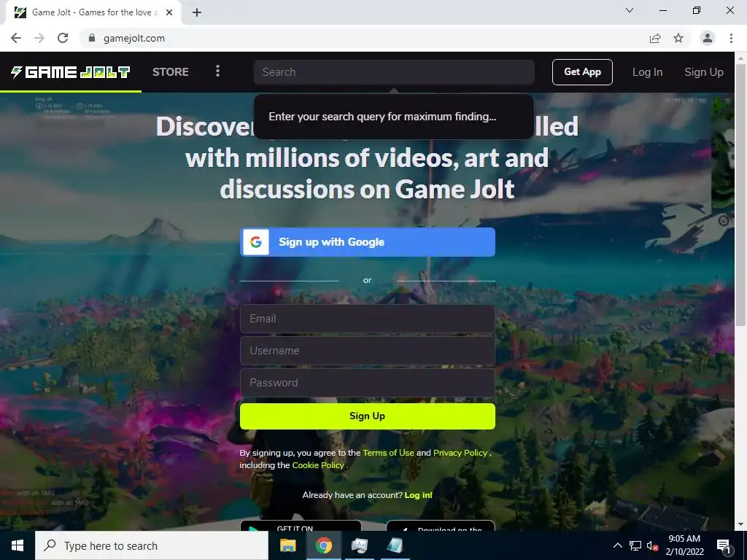747x560 pixels.
Task: View site info via padlock icon
Action: (92, 38)
